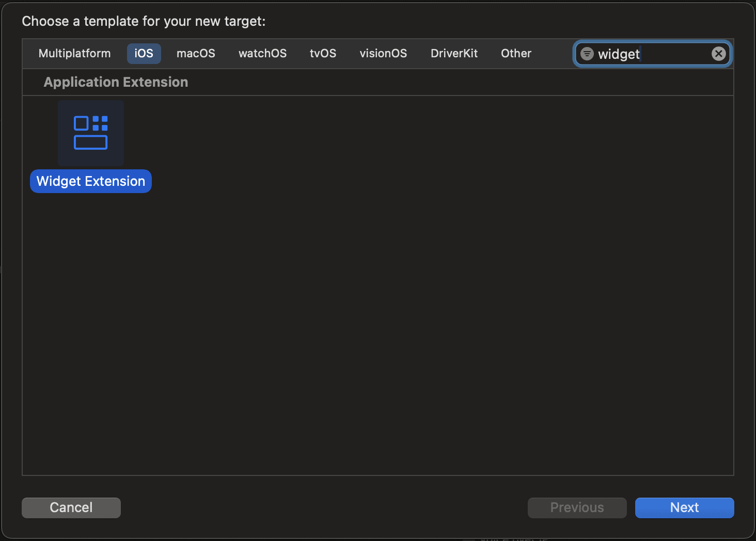756x541 pixels.
Task: Switch to the watchOS platform tab
Action: pyautogui.click(x=262, y=53)
